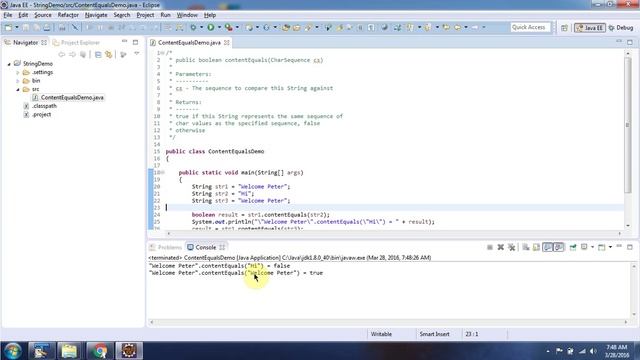Click Remove Launch X icon in Console
This screenshot has height=360, width=640.
(500, 247)
